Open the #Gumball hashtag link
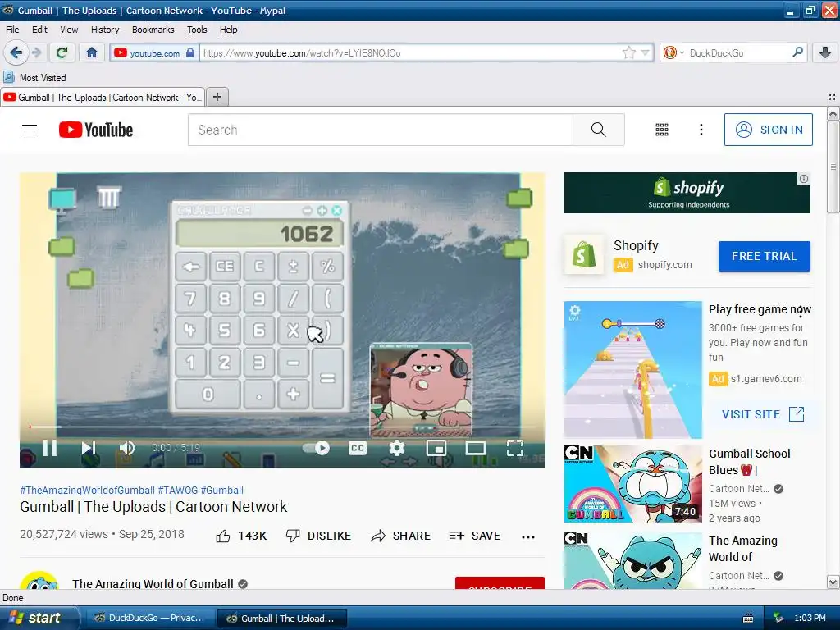The width and height of the screenshot is (840, 630). 221,491
